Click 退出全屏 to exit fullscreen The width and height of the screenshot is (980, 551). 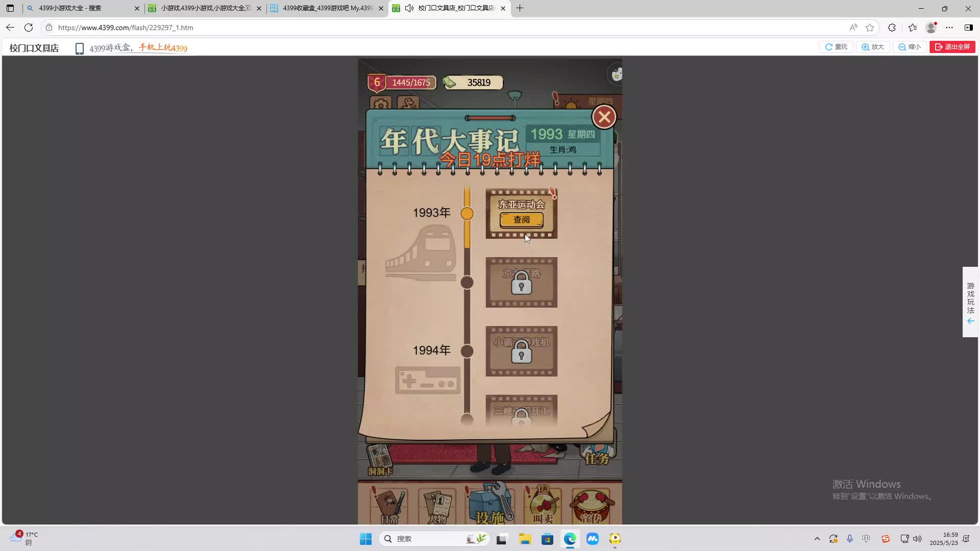[x=952, y=46]
